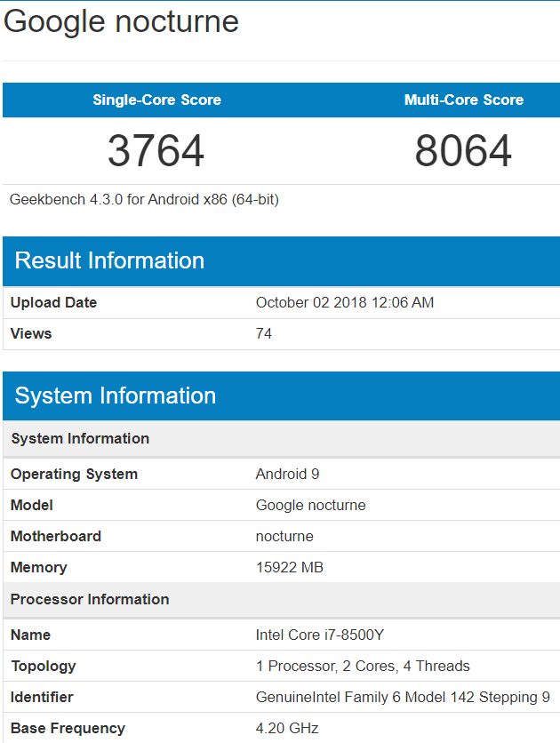This screenshot has width=560, height=743.
Task: Click the Geekbench 4.3.0 for Android version line
Action: [x=144, y=199]
